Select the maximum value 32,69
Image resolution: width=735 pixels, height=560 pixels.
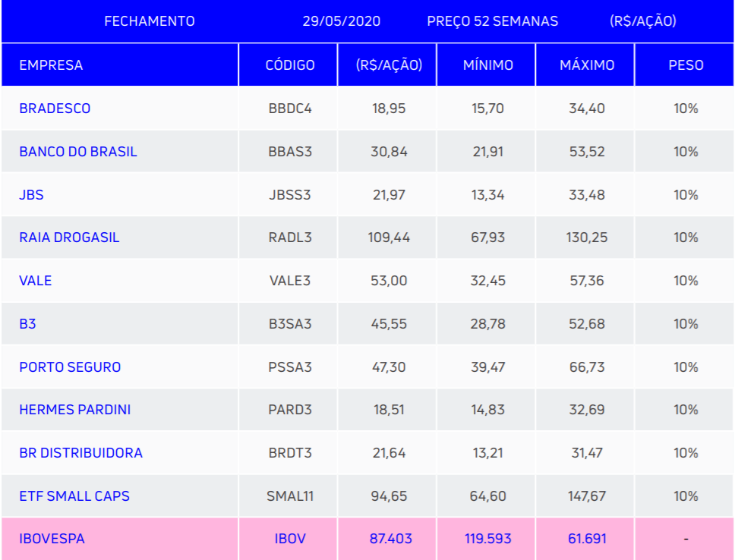click(587, 409)
